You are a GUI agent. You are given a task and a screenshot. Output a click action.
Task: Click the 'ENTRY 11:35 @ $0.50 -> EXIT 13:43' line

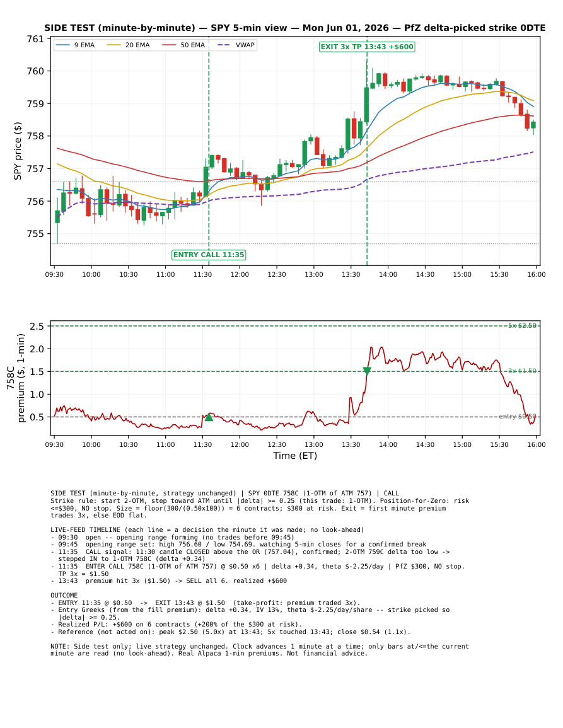click(206, 603)
